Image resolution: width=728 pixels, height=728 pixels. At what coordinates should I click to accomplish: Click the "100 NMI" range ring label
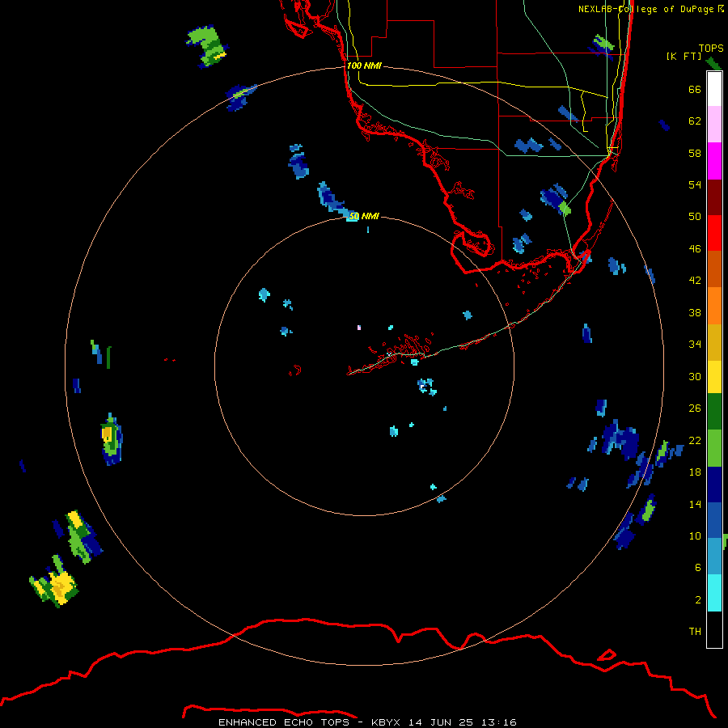point(364,66)
